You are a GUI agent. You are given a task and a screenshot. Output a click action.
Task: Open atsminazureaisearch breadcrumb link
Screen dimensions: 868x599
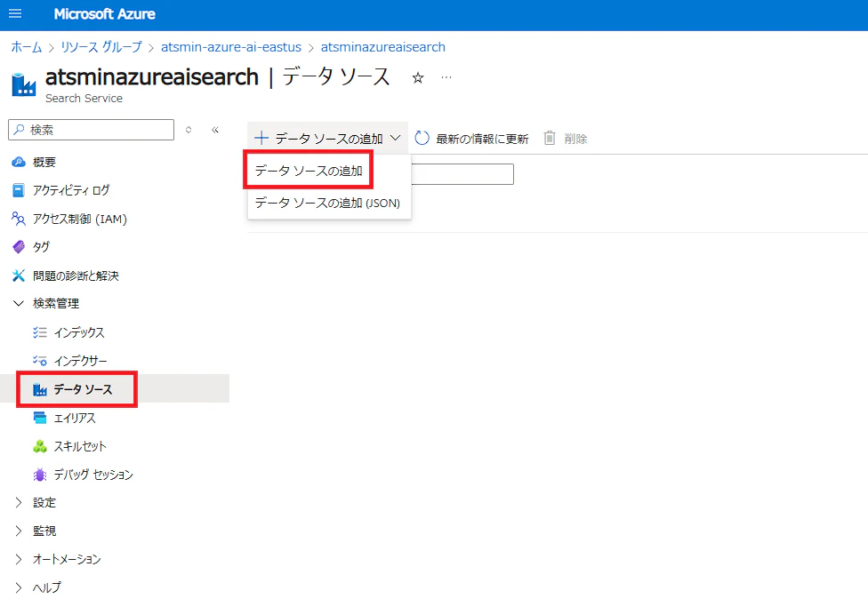coord(383,47)
